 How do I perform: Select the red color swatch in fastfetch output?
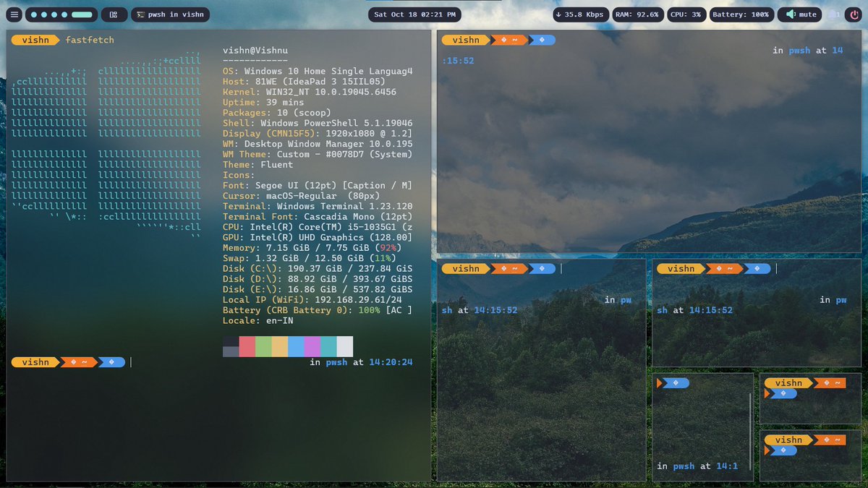247,346
